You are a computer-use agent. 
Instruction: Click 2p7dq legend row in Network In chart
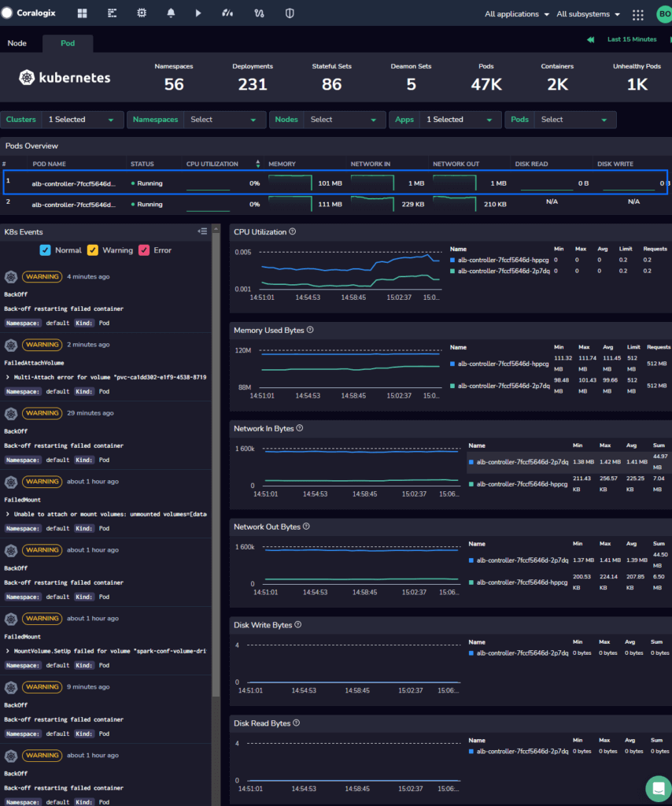[x=569, y=462]
